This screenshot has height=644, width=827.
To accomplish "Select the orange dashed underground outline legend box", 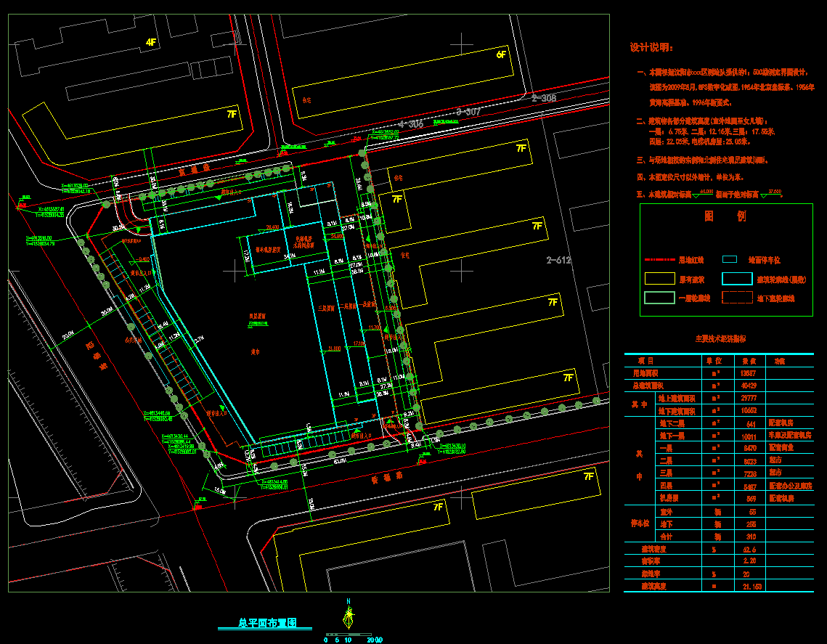I will tap(737, 298).
